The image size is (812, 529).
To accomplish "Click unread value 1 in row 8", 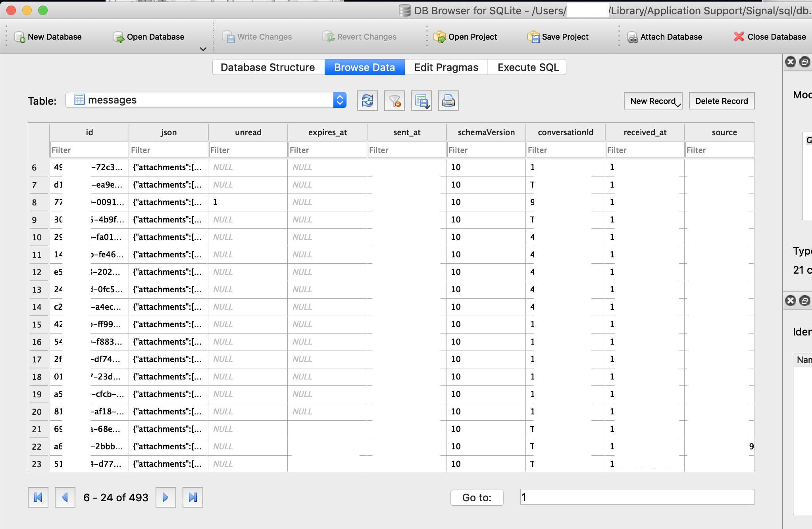I will point(248,202).
